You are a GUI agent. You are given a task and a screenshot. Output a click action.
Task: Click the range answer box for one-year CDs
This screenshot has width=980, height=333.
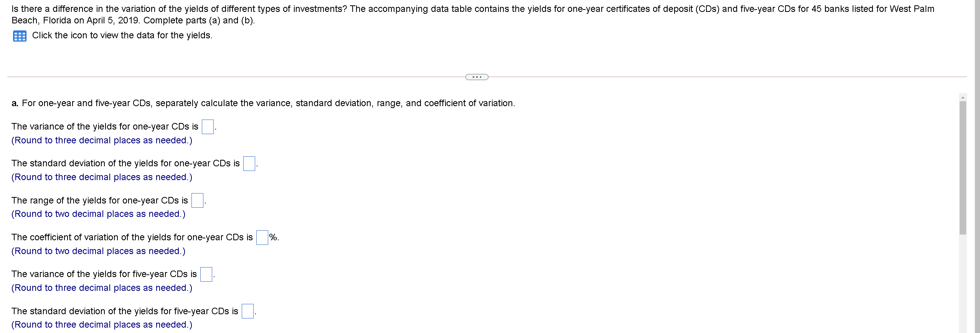pos(197,200)
